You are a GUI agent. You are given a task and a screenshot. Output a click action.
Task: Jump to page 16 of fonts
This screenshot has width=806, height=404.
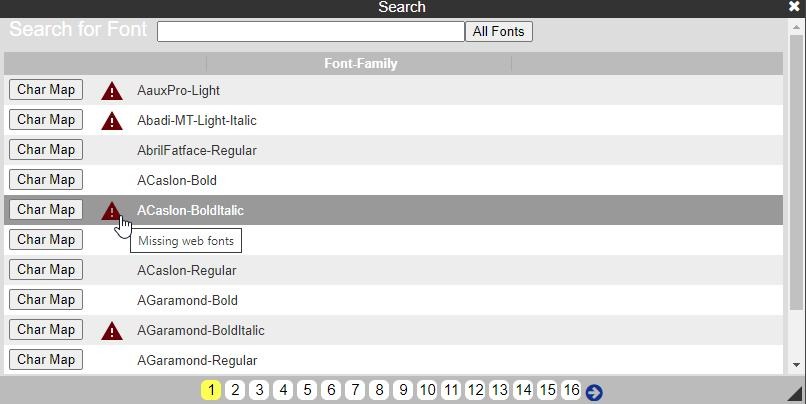(571, 390)
